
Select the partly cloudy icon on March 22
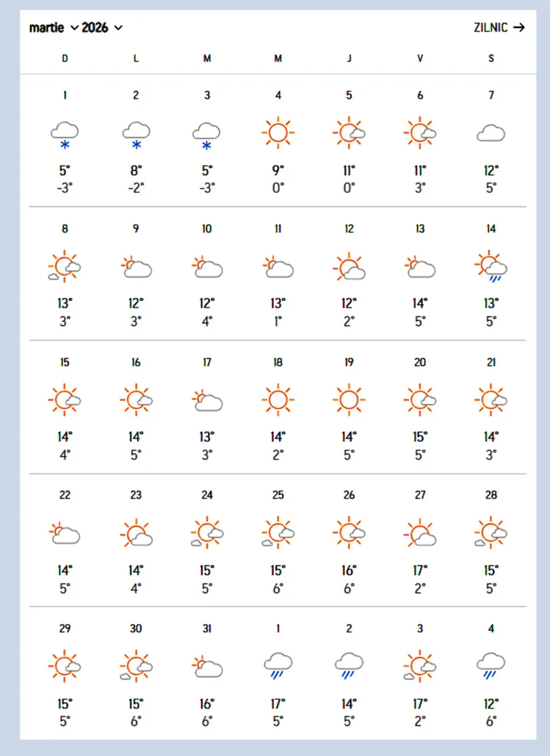click(x=65, y=534)
